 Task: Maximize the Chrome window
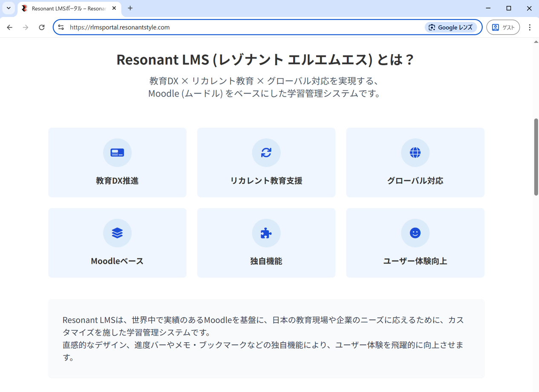(x=509, y=8)
